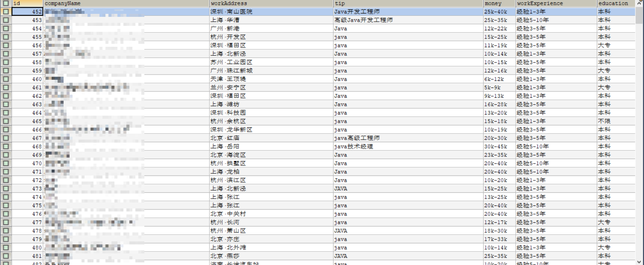Select the cell '上海·华漕'

(x=271, y=20)
